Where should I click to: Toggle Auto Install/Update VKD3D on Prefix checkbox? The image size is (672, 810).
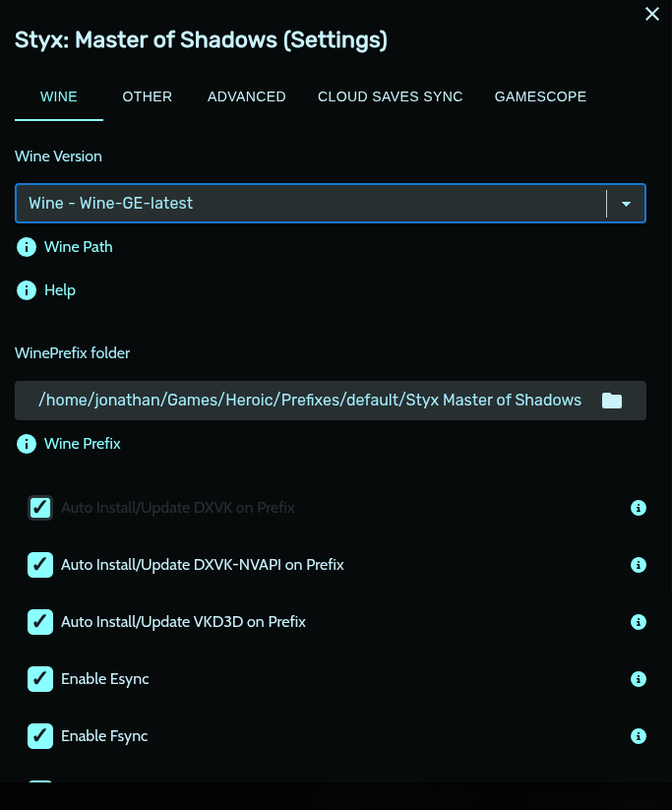coord(40,621)
